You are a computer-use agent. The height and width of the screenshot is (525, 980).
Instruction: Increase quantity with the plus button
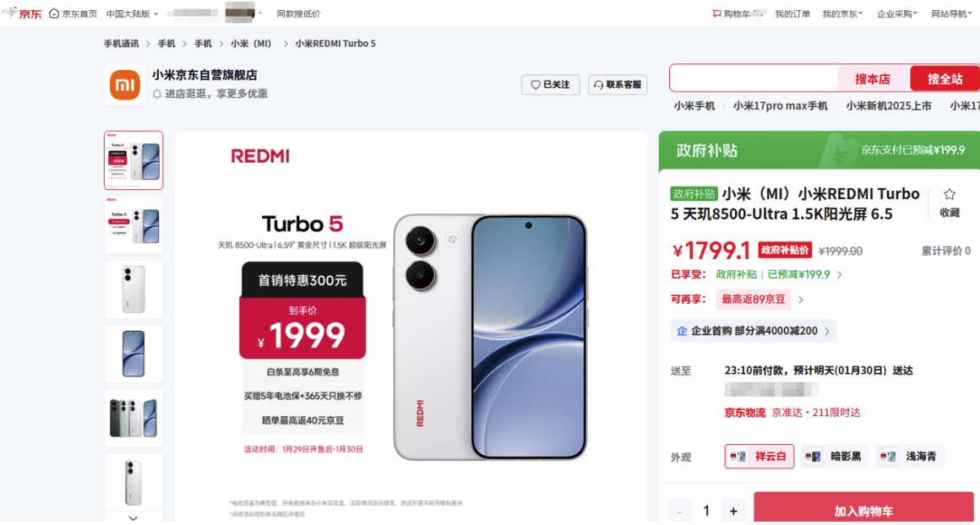click(733, 511)
